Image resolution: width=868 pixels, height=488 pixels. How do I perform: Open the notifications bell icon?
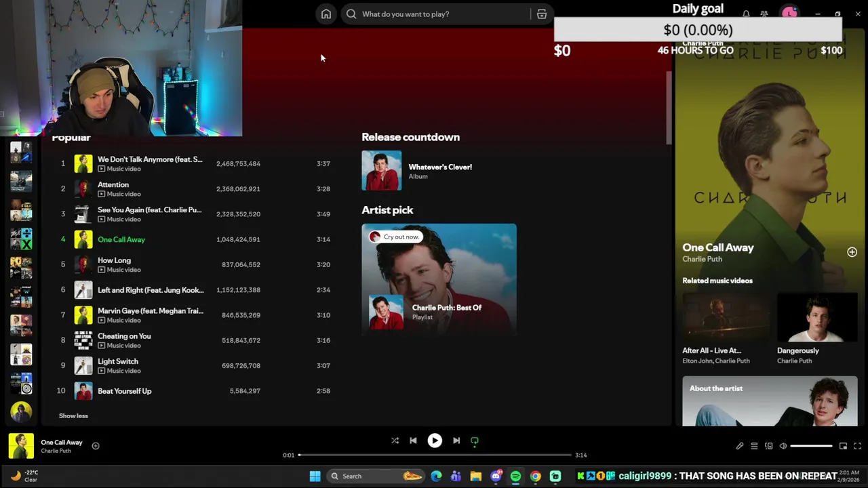tap(746, 14)
